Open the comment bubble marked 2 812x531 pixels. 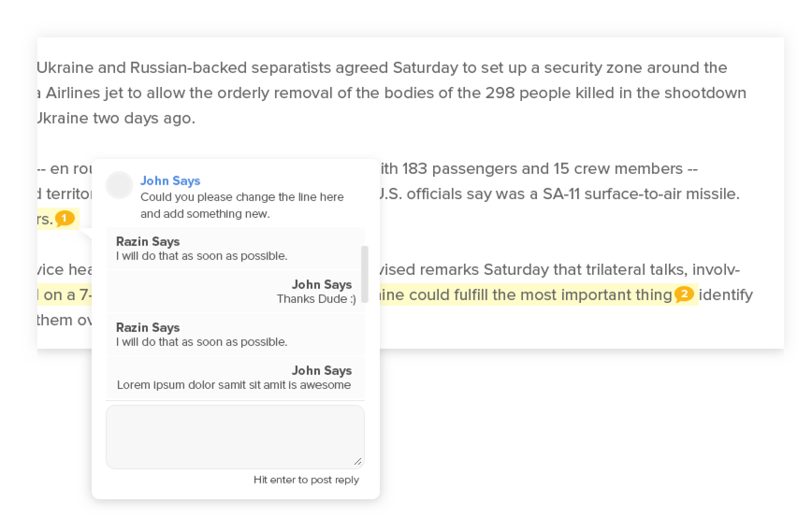click(x=684, y=294)
